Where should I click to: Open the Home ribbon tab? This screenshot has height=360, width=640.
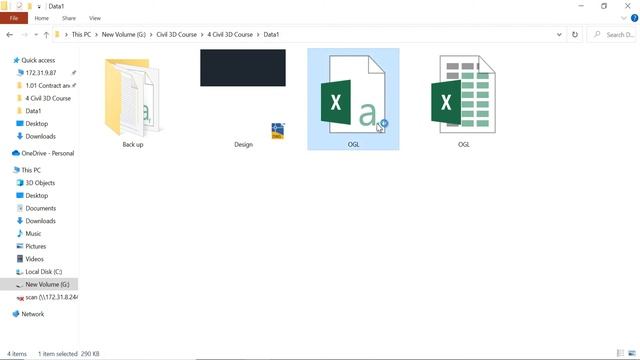41,18
